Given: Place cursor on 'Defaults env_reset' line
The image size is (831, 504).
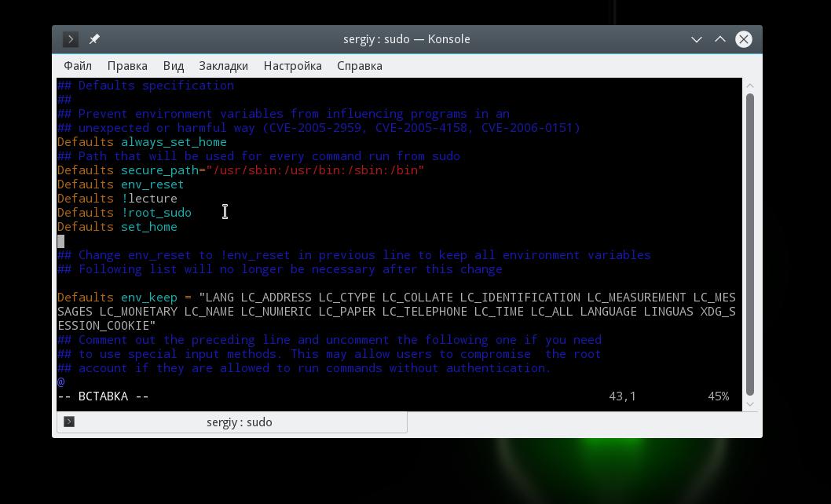Looking at the screenshot, I should point(120,184).
